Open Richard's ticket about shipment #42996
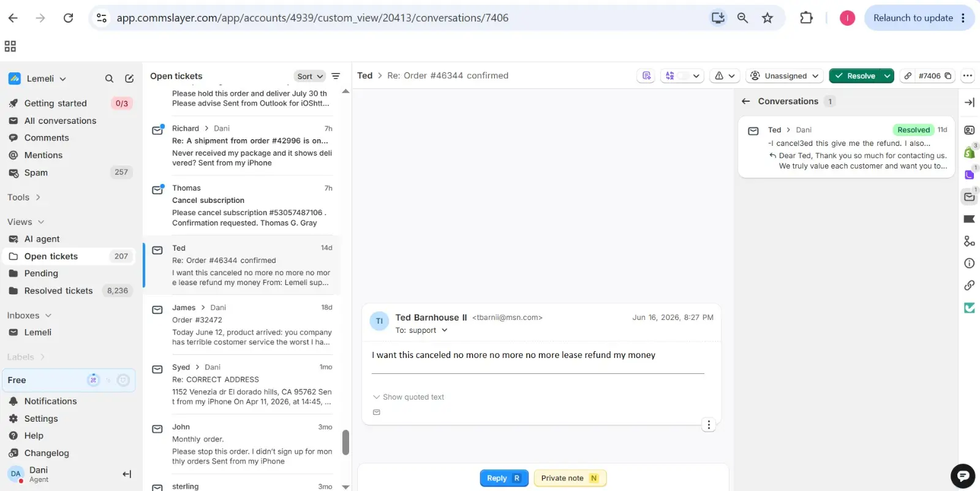The image size is (980, 491). [241, 145]
